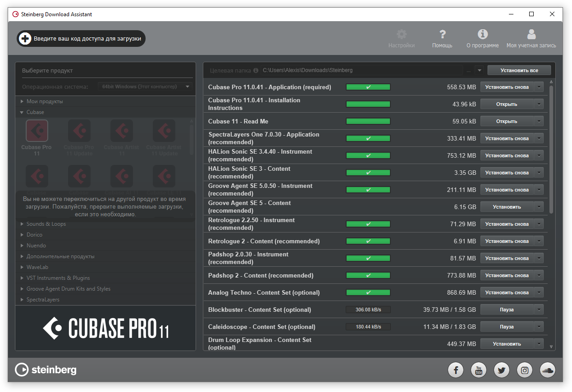Select Cubase Pro 11 Update product icon
The image size is (572, 392).
tap(79, 131)
